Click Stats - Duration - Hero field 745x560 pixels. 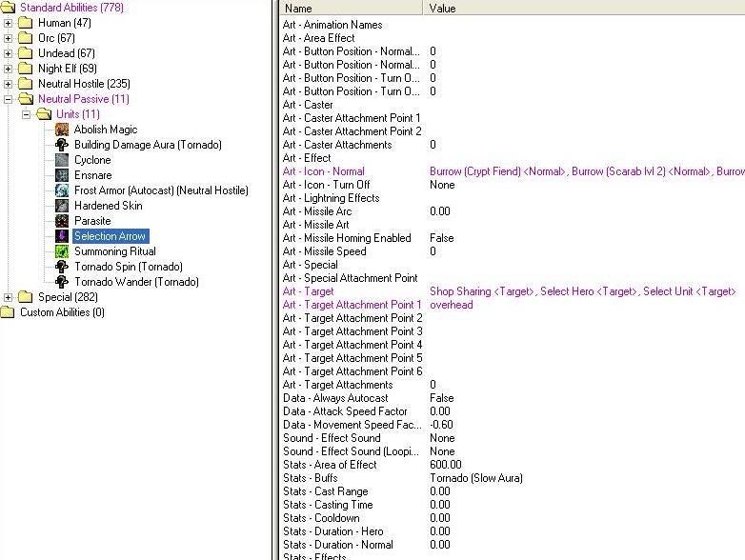pyautogui.click(x=333, y=531)
